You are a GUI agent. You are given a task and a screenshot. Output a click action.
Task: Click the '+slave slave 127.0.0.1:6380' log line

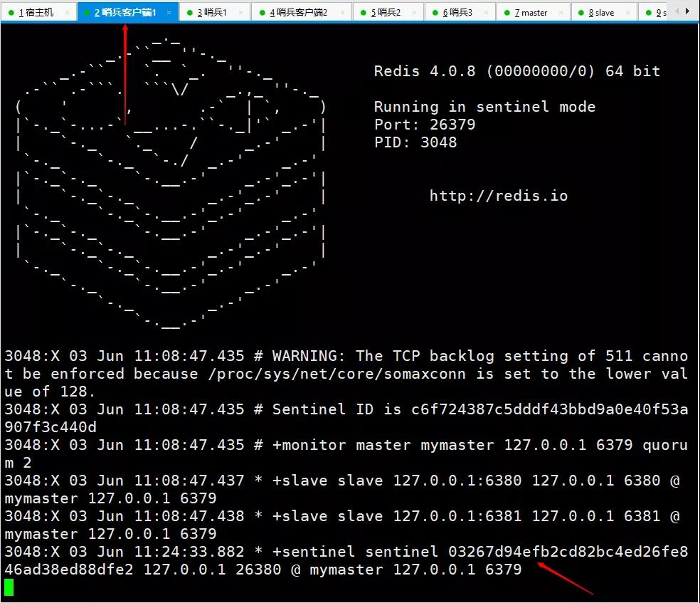pyautogui.click(x=342, y=489)
